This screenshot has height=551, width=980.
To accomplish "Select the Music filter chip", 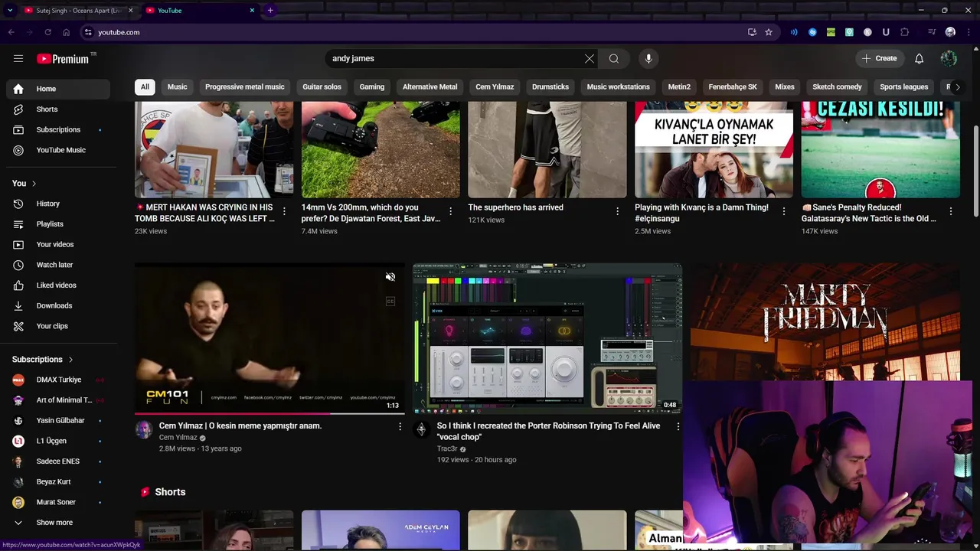I will tap(178, 86).
